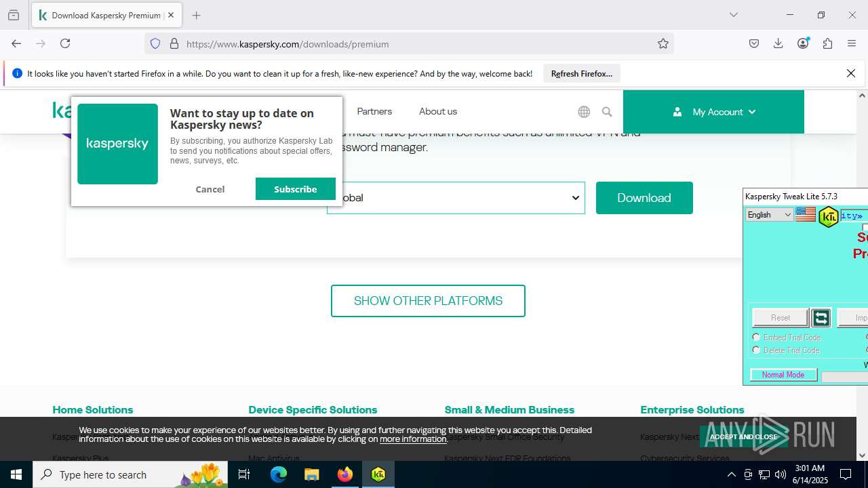This screenshot has height=488, width=868.
Task: Open the Windows notification center
Action: tap(846, 474)
